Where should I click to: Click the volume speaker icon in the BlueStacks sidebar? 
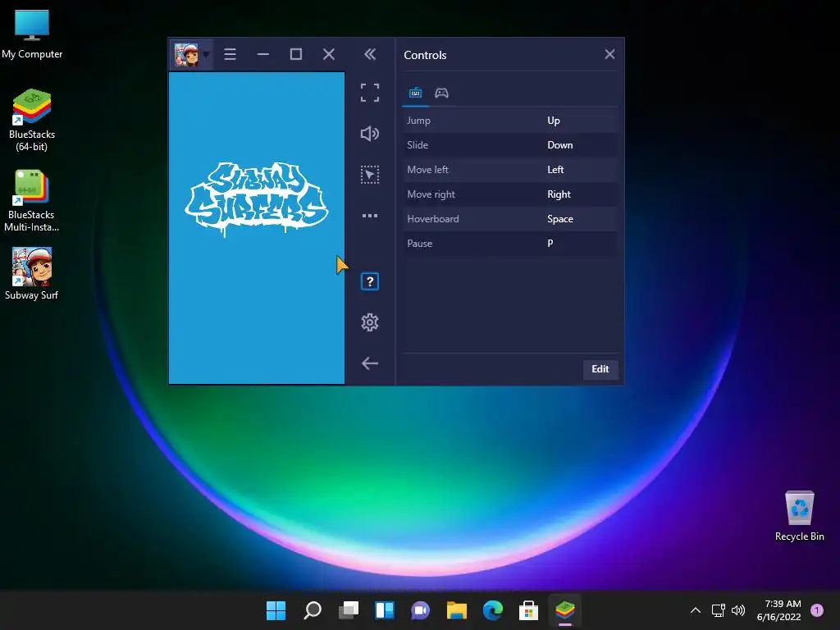pyautogui.click(x=370, y=134)
